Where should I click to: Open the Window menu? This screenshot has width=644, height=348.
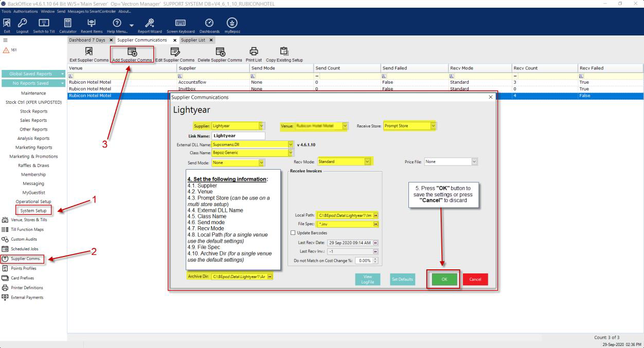(48, 11)
